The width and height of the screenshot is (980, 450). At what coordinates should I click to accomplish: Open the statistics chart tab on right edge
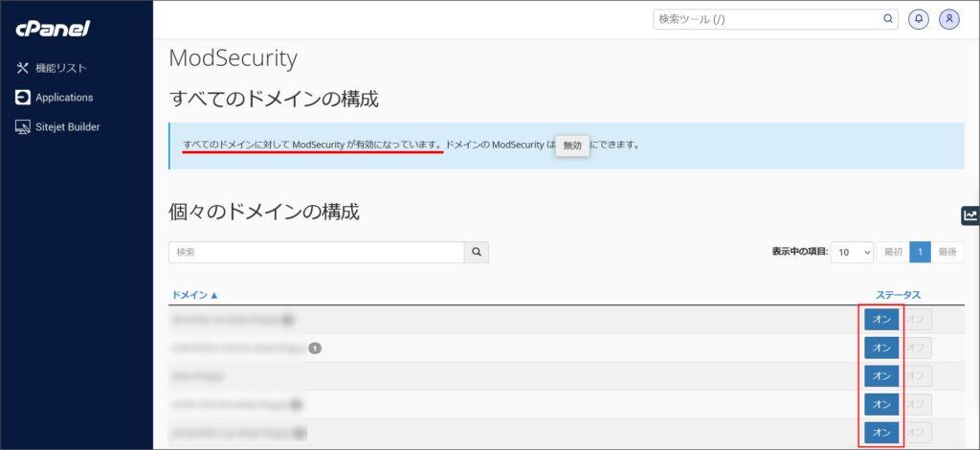click(x=970, y=215)
